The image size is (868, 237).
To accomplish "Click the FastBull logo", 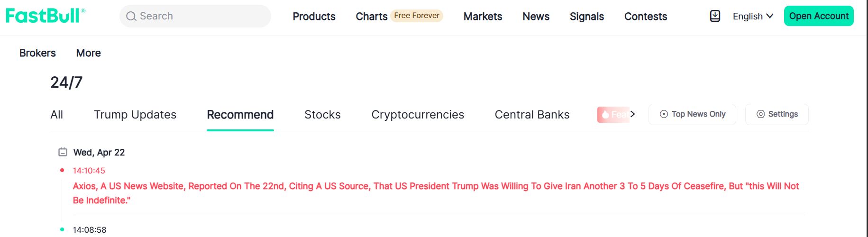I will tap(45, 16).
